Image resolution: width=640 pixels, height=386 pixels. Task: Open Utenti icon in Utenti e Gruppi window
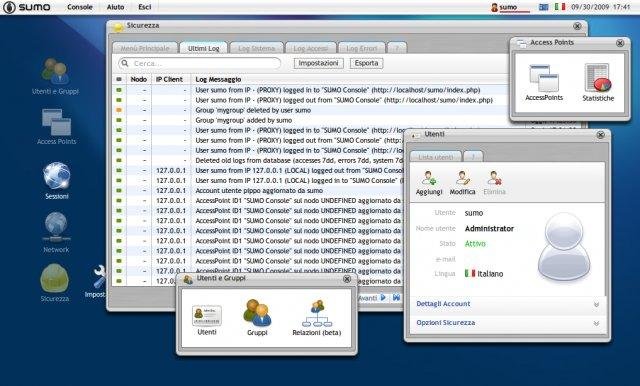click(x=207, y=320)
